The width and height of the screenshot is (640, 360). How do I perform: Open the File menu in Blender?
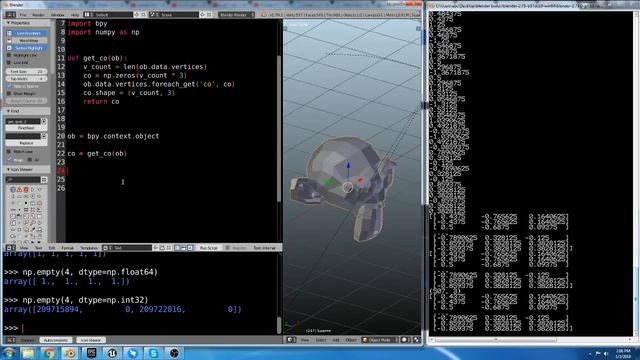click(23, 15)
